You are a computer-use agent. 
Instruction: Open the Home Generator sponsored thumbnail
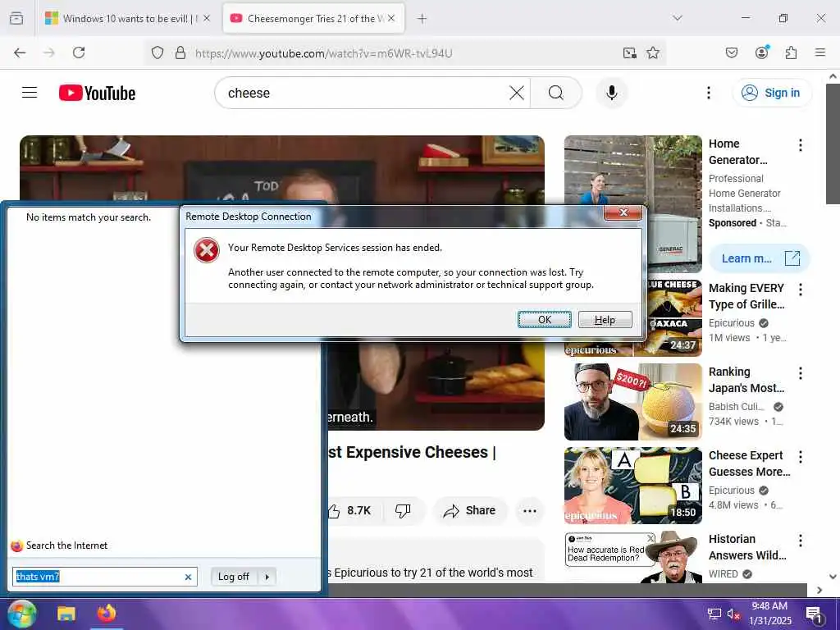[632, 171]
